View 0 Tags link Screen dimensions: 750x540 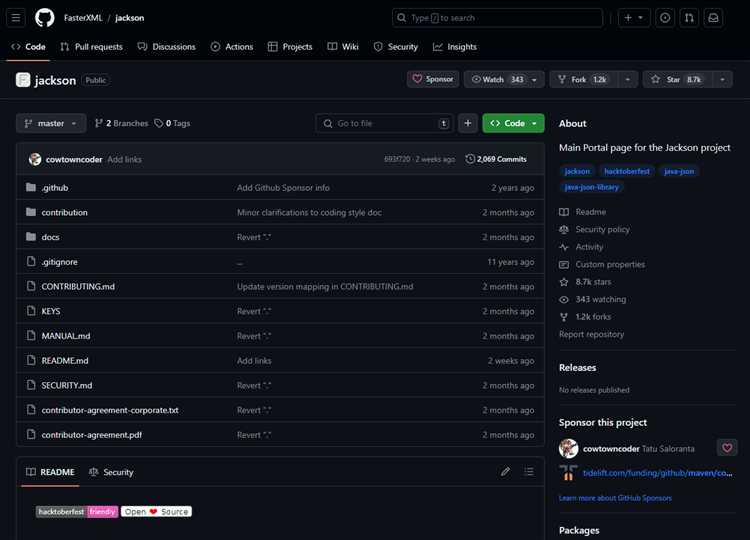172,123
